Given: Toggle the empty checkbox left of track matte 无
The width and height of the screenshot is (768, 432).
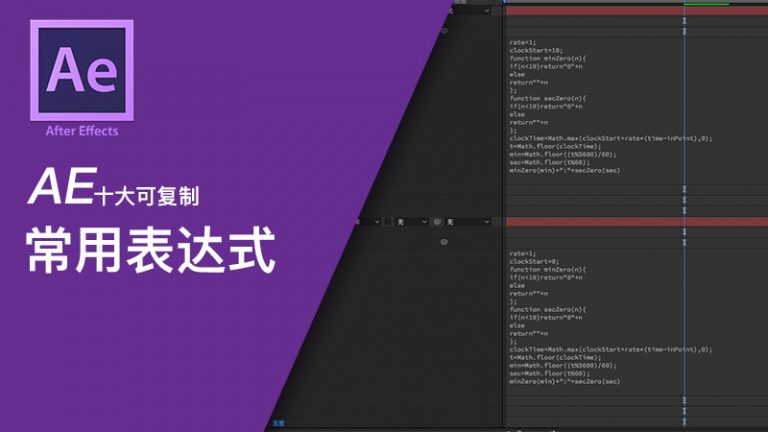Looking at the screenshot, I should click(388, 222).
